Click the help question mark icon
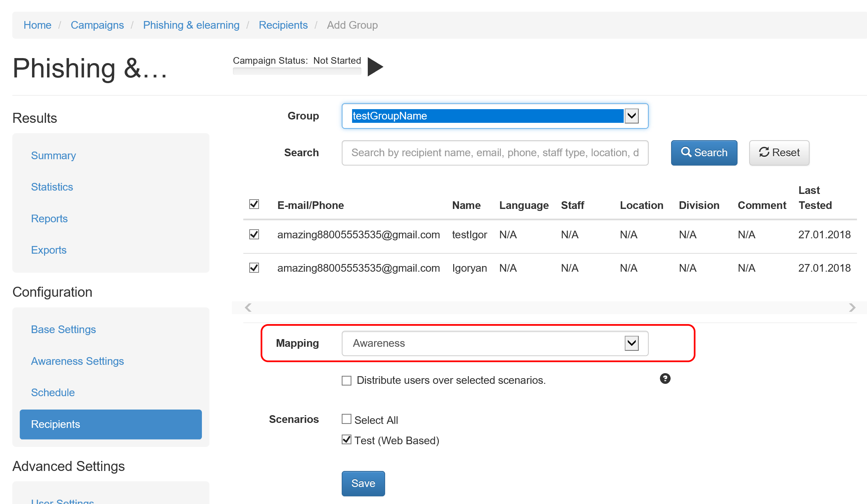The height and width of the screenshot is (504, 867). point(665,379)
